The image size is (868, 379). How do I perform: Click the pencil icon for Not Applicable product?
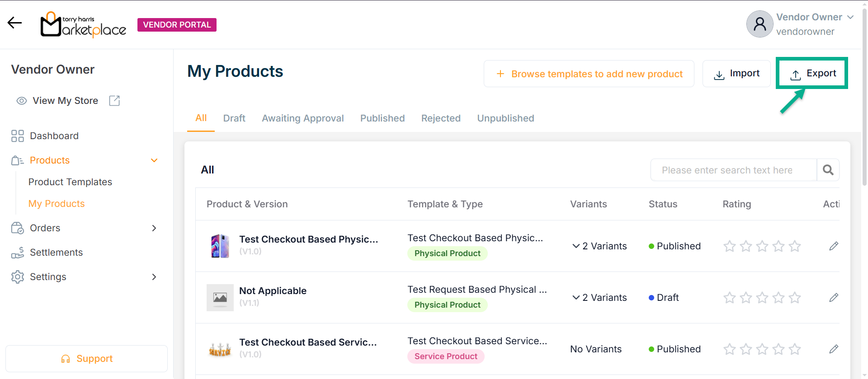(x=834, y=298)
